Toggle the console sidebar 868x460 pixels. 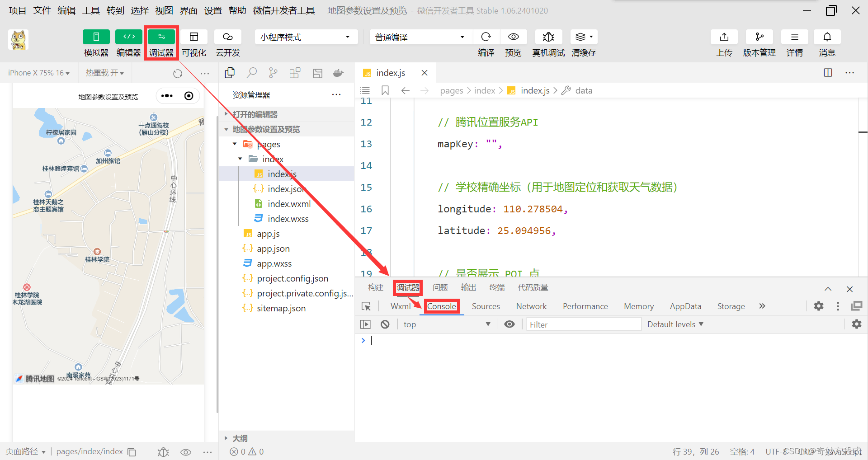tap(365, 324)
